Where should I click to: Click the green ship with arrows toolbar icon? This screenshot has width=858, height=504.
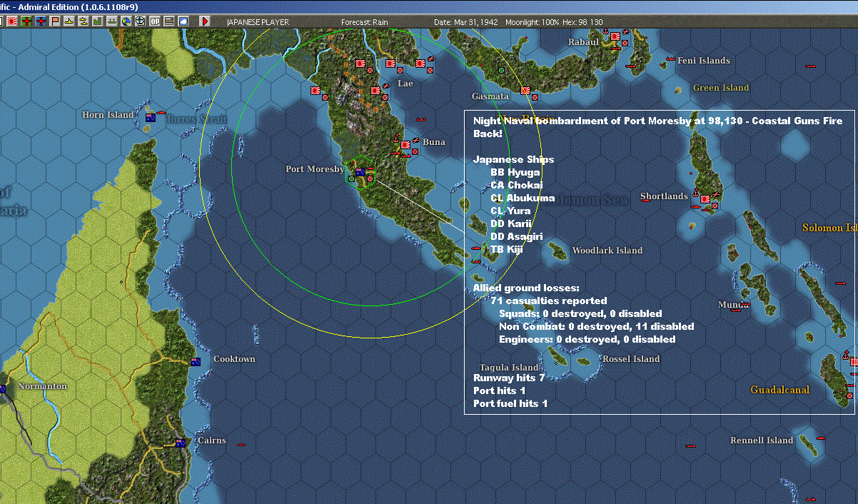click(112, 21)
